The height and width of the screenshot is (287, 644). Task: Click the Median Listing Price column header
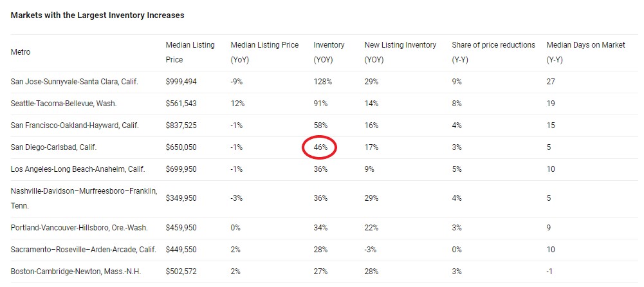tap(190, 52)
